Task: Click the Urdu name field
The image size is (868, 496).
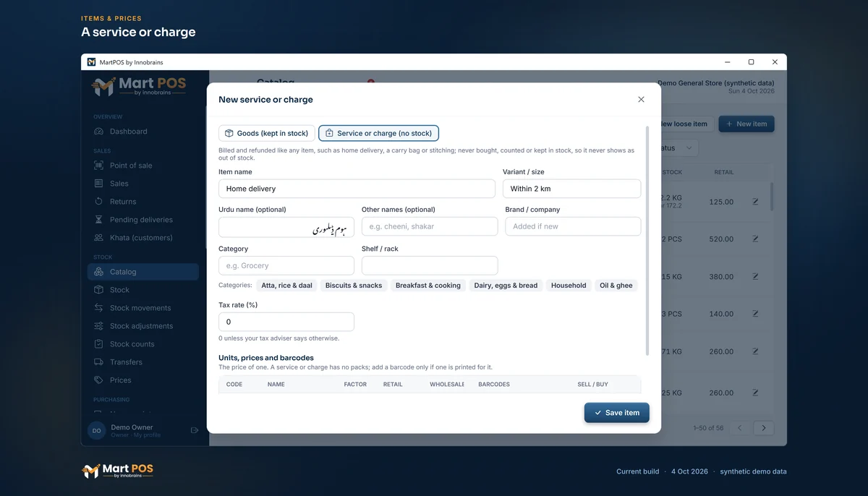Action: (x=286, y=227)
